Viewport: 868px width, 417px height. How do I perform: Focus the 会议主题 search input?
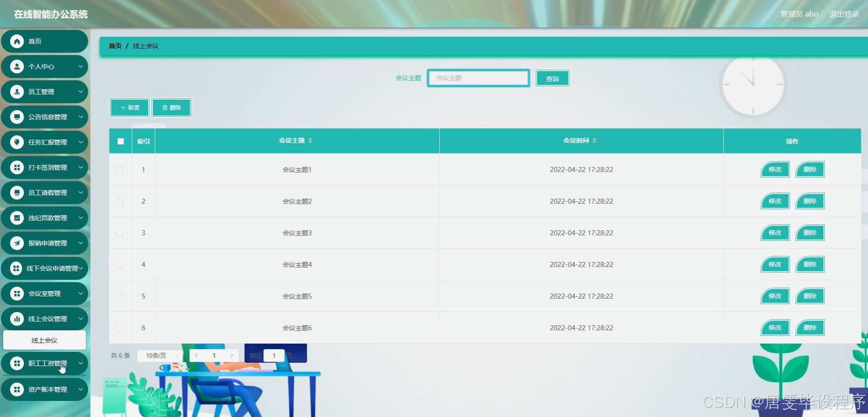tap(478, 78)
